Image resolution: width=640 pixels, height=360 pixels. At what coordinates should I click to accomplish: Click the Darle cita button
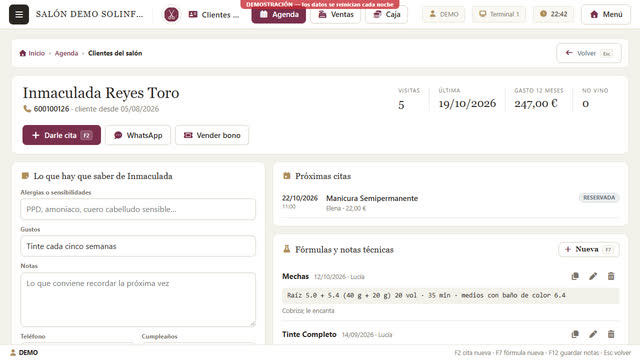coord(62,135)
